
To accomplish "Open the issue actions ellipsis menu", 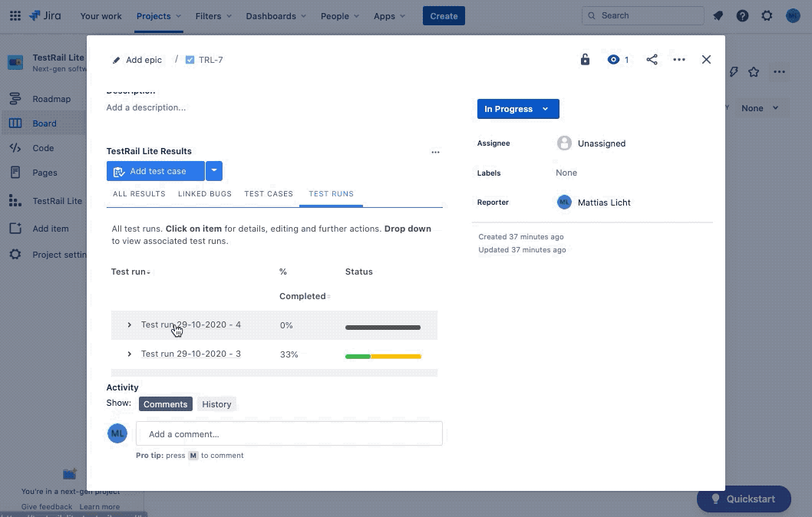I will [x=679, y=60].
